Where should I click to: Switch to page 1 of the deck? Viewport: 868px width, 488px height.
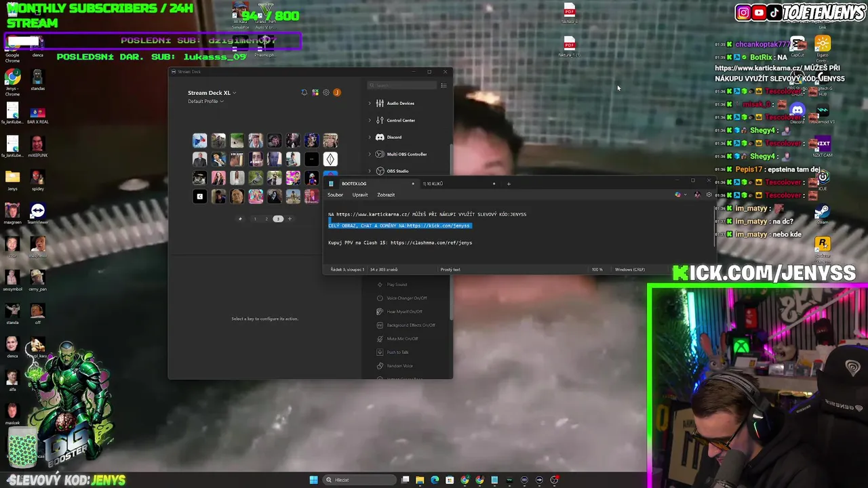click(x=255, y=219)
